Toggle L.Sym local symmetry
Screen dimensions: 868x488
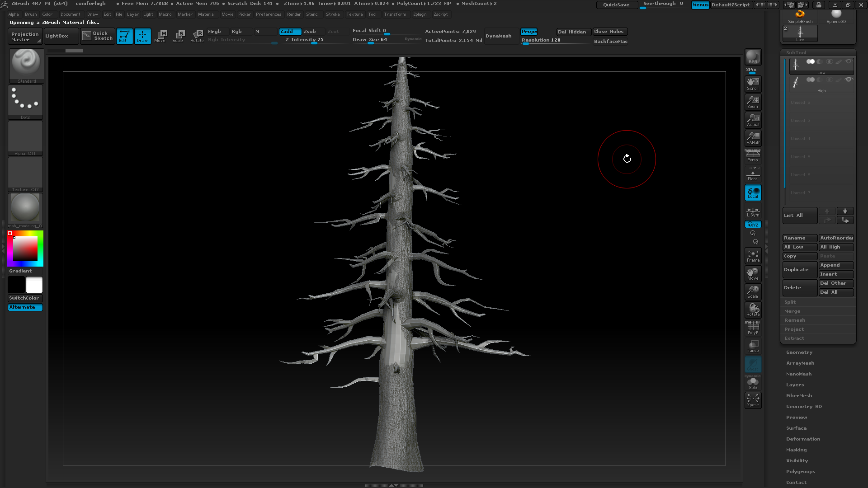(753, 211)
